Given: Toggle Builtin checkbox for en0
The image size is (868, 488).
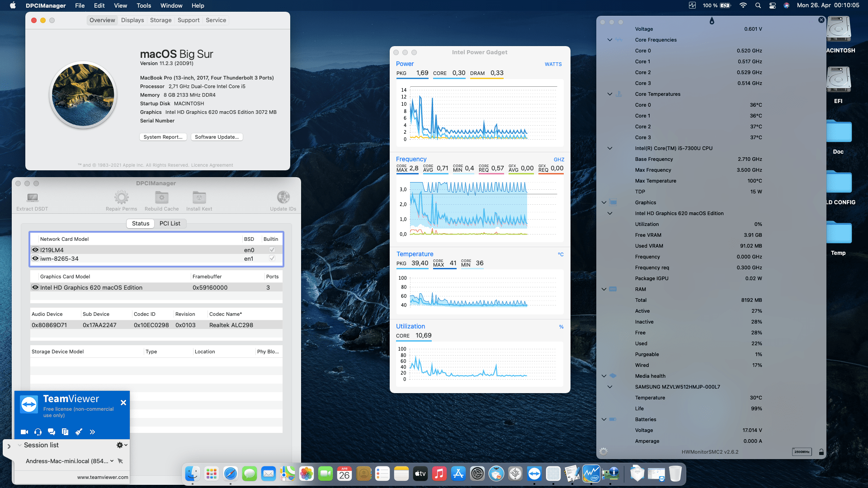Looking at the screenshot, I should pyautogui.click(x=272, y=249).
